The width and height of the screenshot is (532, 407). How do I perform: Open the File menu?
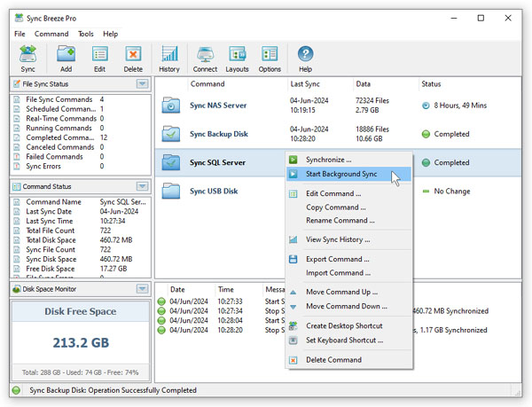coord(20,34)
